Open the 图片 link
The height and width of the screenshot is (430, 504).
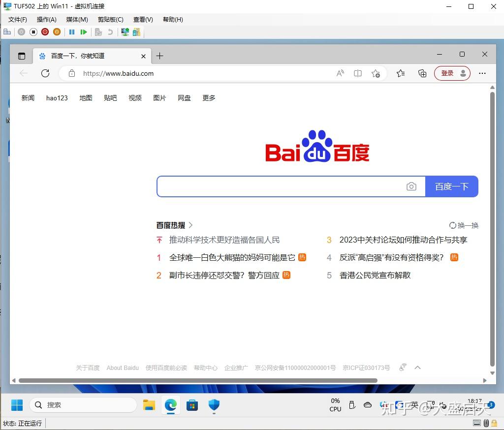pyautogui.click(x=159, y=98)
